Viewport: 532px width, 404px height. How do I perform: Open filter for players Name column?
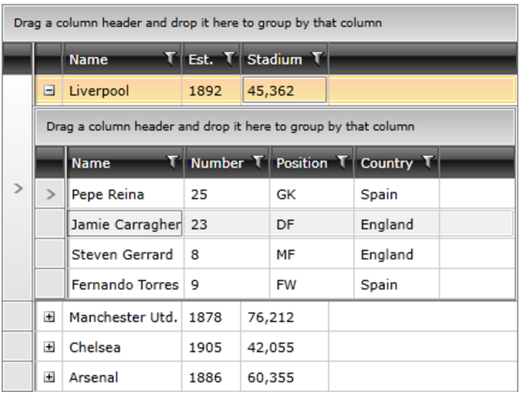coord(173,163)
